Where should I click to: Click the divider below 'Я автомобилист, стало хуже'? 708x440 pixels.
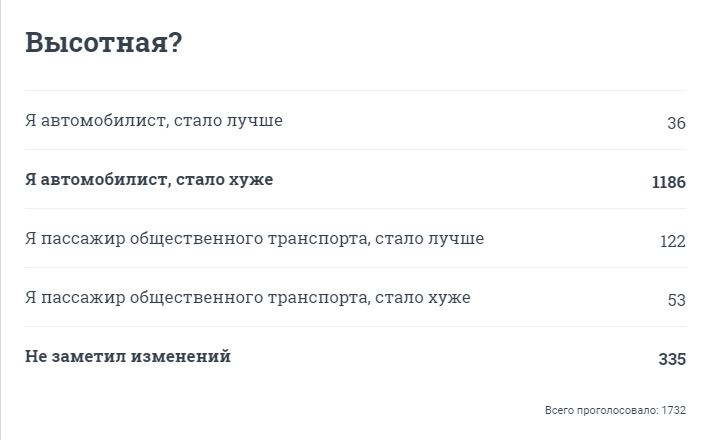(x=355, y=208)
